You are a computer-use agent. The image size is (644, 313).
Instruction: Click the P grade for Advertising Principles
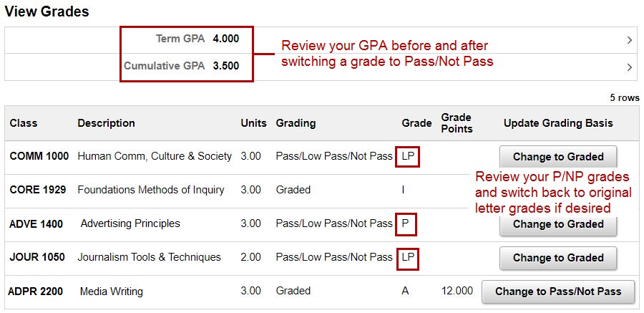tap(406, 223)
